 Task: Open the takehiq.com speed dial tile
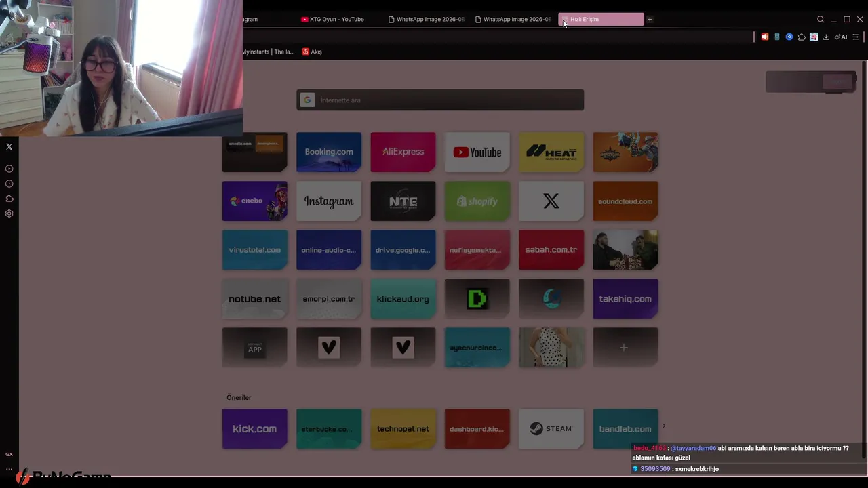625,299
